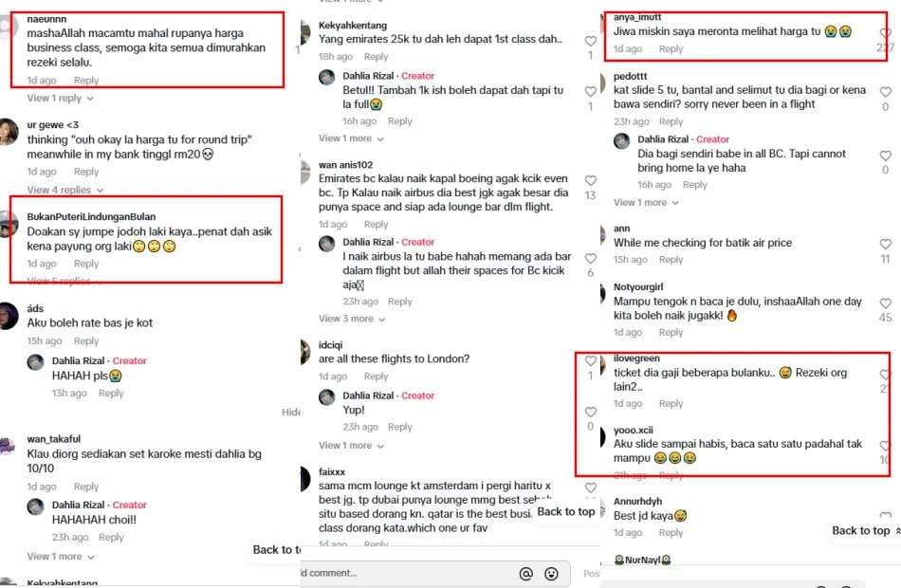The height and width of the screenshot is (588, 901).
Task: Open the emoji picker in comment box
Action: click(x=552, y=574)
